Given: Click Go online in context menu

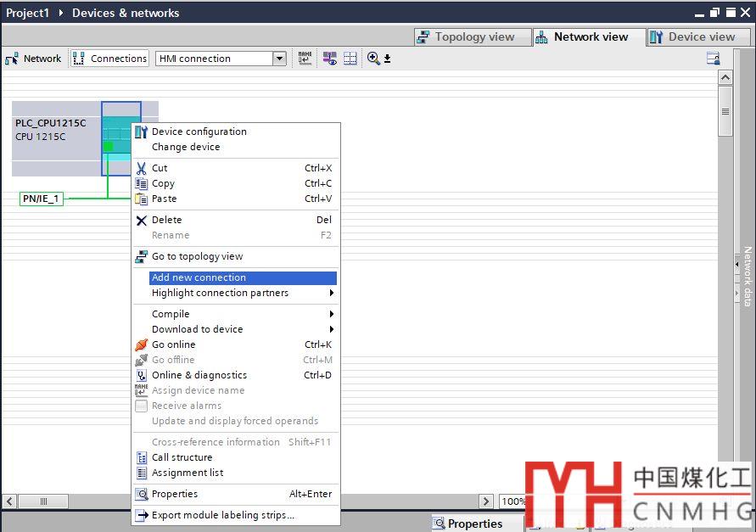Looking at the screenshot, I should (x=173, y=344).
